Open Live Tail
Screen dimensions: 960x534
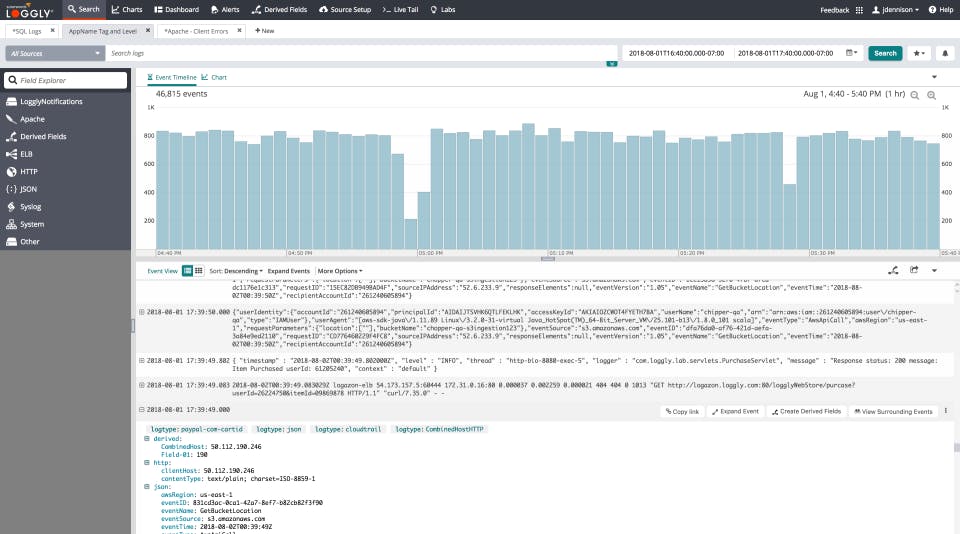[x=400, y=9]
